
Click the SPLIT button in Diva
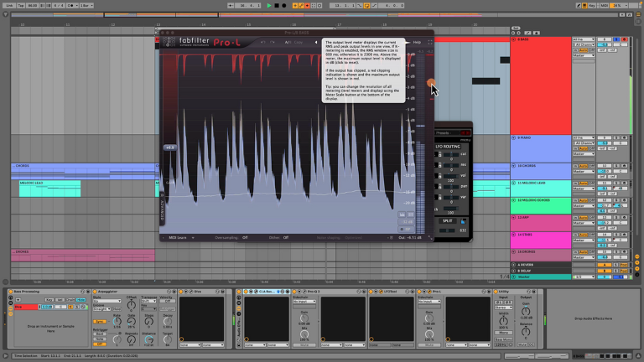pos(447,221)
